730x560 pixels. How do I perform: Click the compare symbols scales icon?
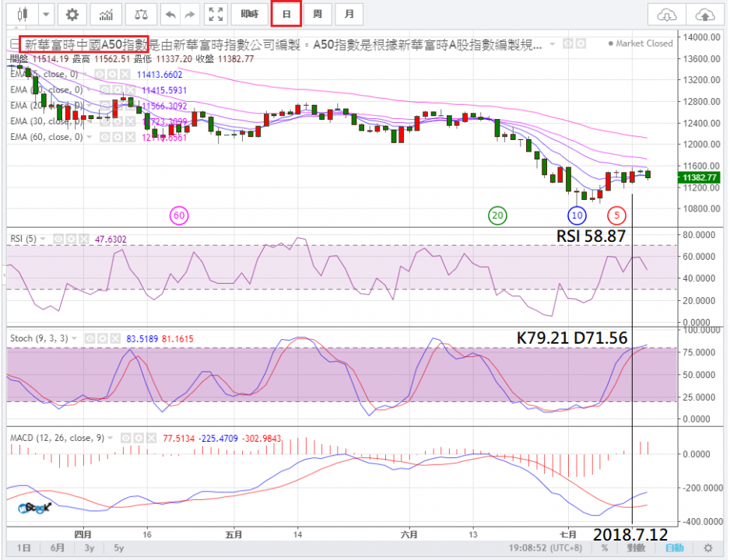pos(141,15)
